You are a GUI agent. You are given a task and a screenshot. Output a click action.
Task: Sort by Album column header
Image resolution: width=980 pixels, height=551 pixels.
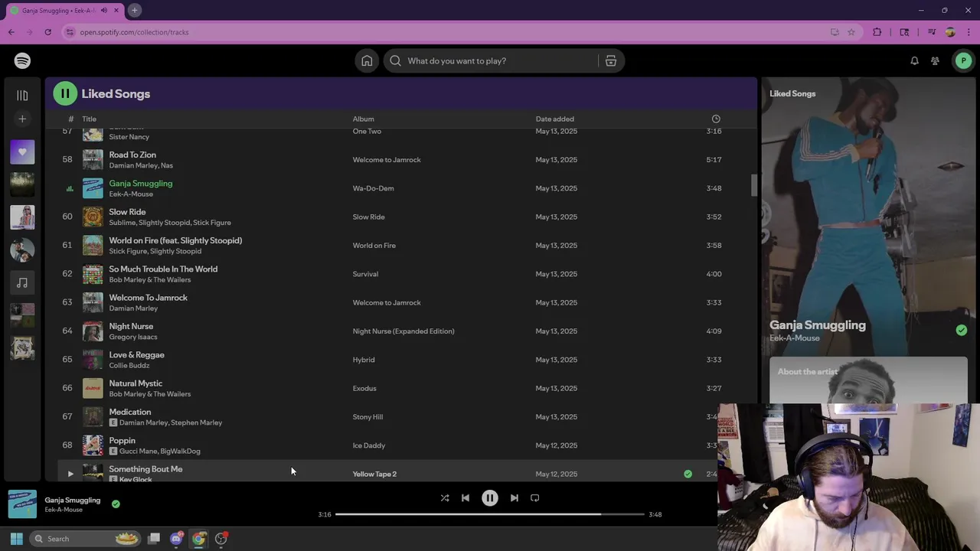363,119
